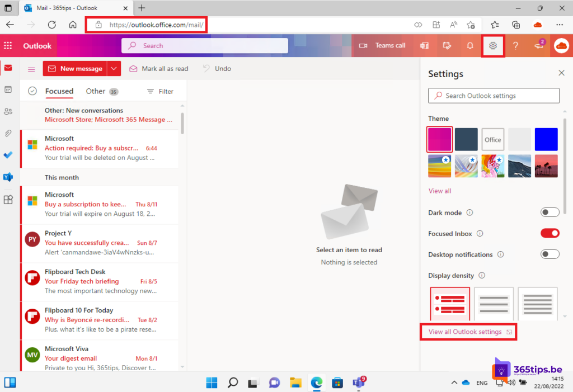Expand the New message dropdown arrow
This screenshot has height=392, width=573.
pyautogui.click(x=114, y=68)
